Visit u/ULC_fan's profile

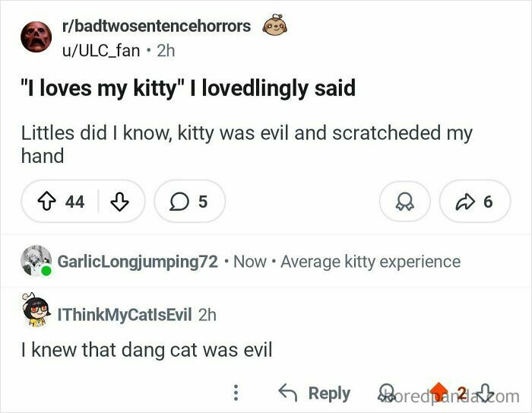tap(101, 50)
